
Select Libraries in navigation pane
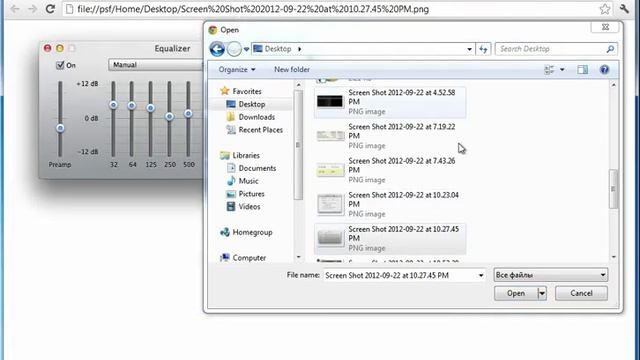[x=246, y=156]
